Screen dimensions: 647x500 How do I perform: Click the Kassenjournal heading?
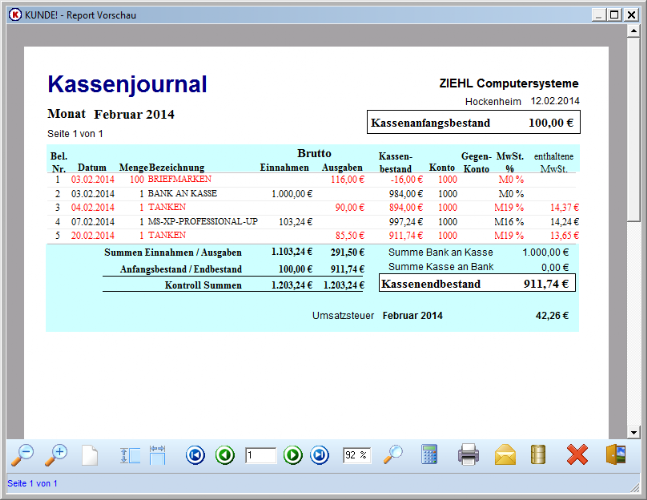pyautogui.click(x=128, y=84)
